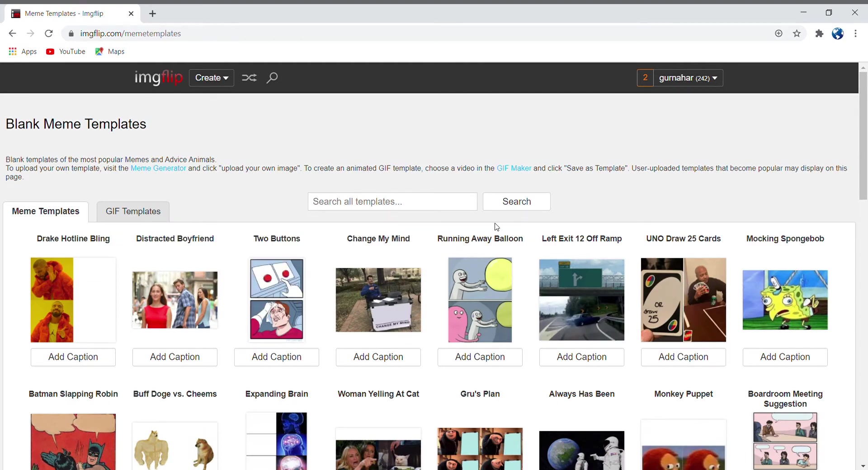Click the Batman Slapping Robin title
This screenshot has width=868, height=470.
pos(73,394)
